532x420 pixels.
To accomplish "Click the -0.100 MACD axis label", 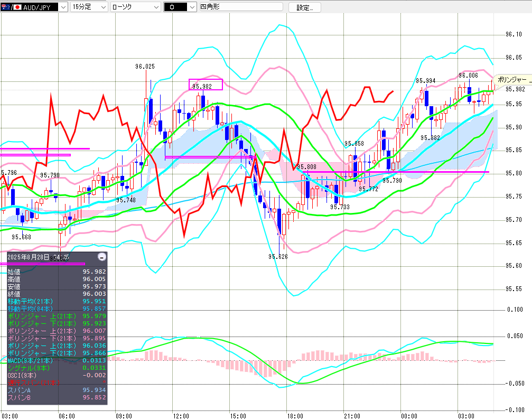I will click(515, 410).
